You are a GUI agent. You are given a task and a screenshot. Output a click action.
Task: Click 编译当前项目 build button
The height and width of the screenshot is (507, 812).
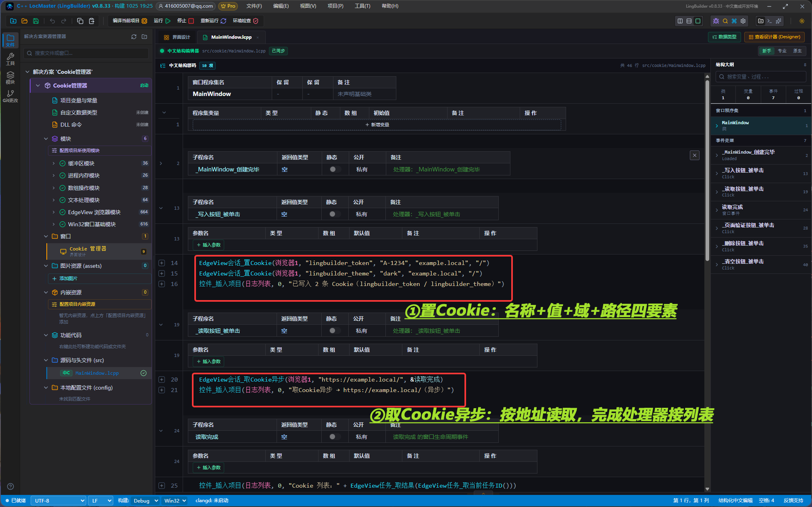(x=130, y=21)
